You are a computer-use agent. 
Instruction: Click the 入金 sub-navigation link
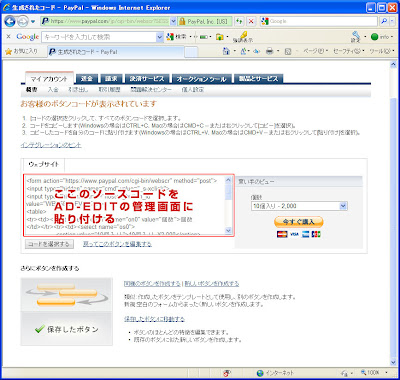click(x=53, y=90)
